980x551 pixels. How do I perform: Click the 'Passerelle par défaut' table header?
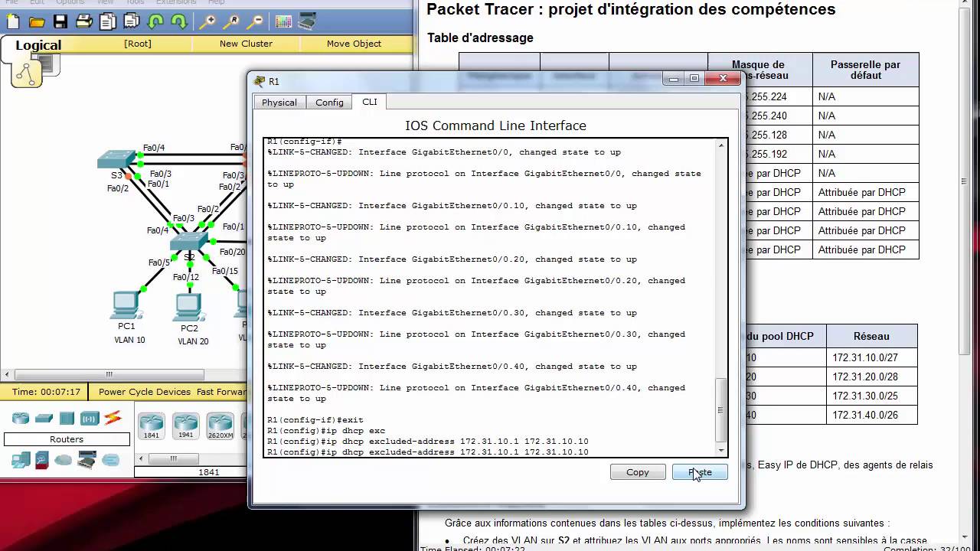[865, 70]
